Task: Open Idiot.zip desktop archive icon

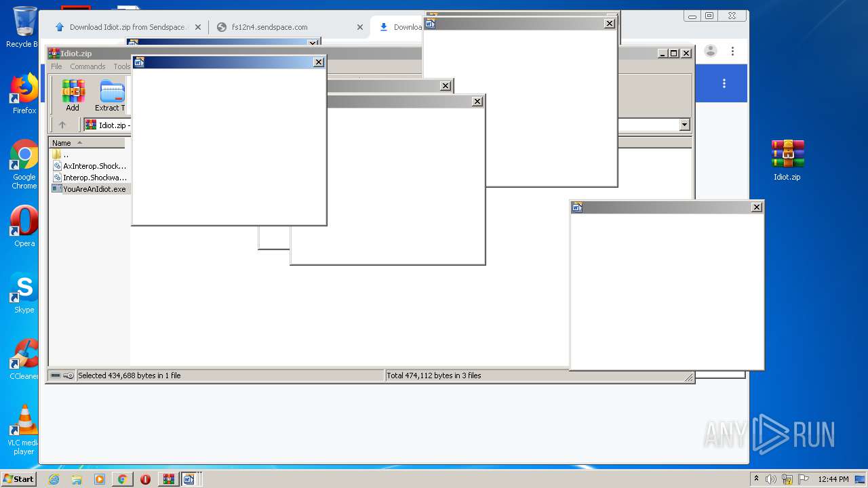Action: (787, 160)
